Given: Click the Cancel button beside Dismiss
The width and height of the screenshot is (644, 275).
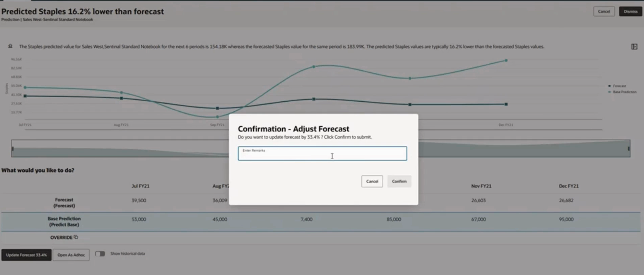Looking at the screenshot, I should pos(604,11).
